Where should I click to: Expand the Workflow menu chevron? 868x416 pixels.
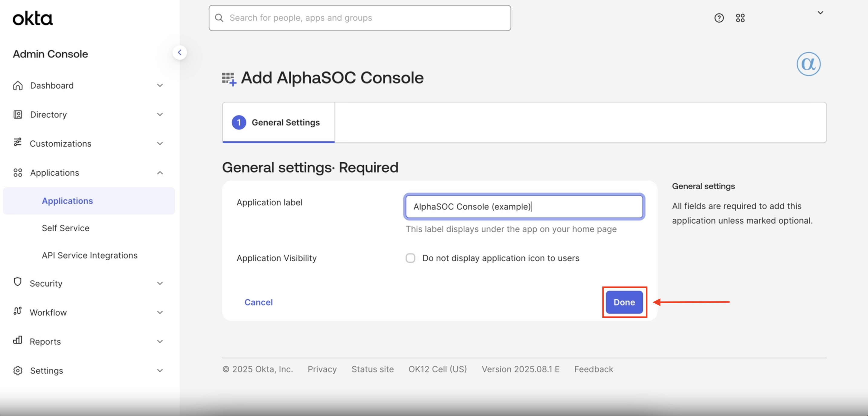click(x=160, y=312)
